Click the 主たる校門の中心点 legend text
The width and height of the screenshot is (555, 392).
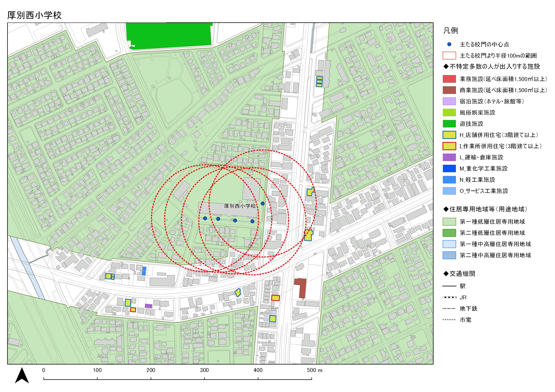click(484, 44)
